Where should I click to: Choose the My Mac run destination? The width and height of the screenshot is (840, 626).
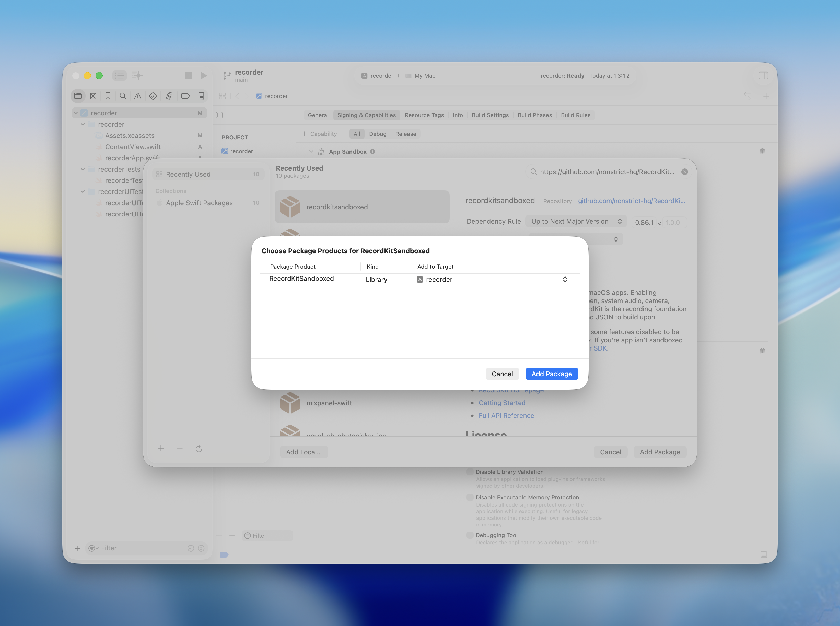coord(420,76)
